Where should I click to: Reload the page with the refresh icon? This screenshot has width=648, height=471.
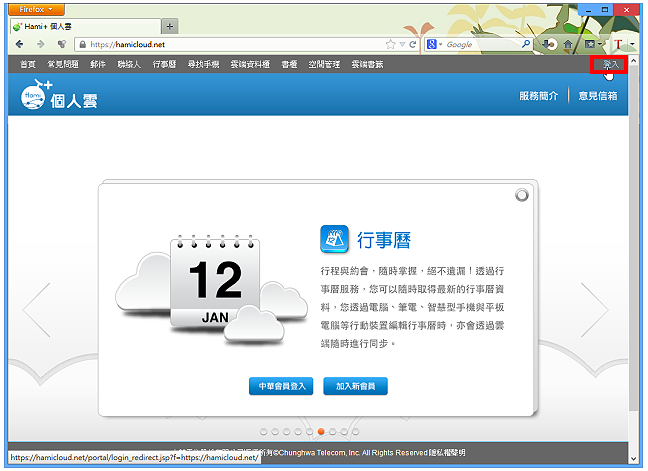(x=412, y=44)
